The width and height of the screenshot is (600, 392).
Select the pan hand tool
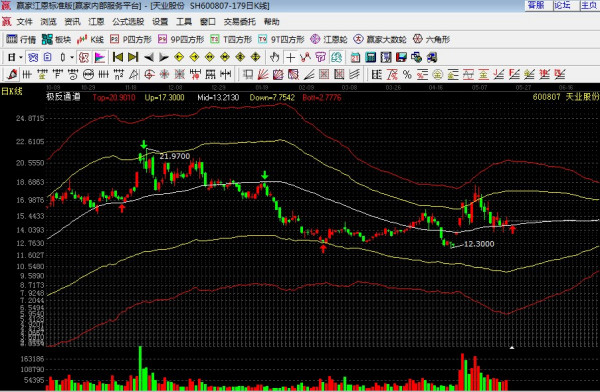tap(274, 57)
